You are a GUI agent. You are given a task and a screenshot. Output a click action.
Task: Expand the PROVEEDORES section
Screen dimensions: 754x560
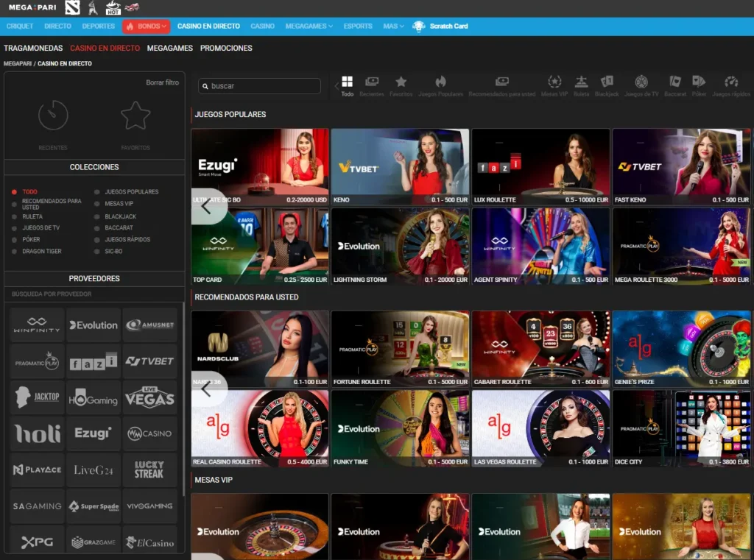(94, 277)
